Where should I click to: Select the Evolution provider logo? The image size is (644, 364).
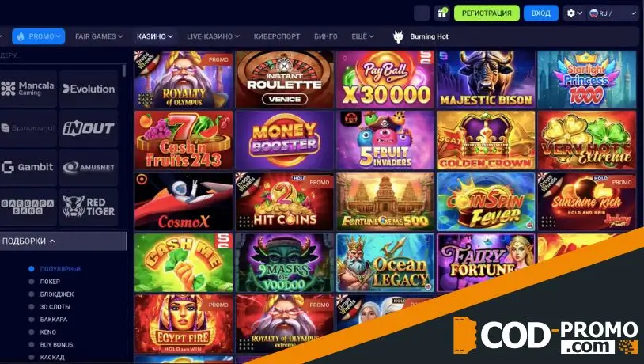click(x=89, y=89)
